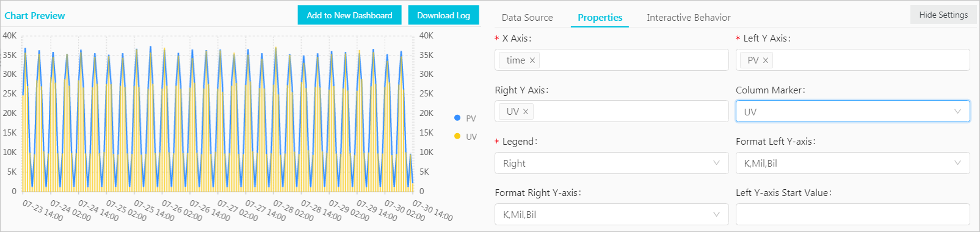This screenshot has height=232, width=980.
Task: Click the Chart Preview title
Action: click(x=35, y=16)
